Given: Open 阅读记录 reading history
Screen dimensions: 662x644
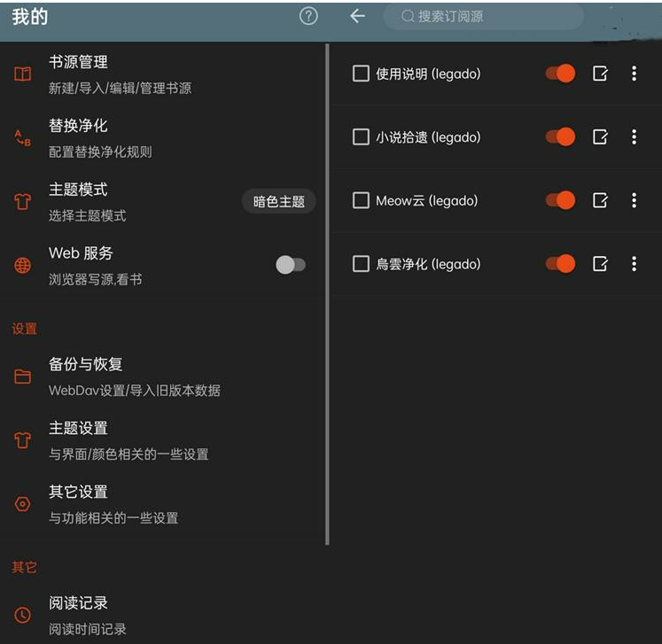Looking at the screenshot, I should click(x=162, y=616).
